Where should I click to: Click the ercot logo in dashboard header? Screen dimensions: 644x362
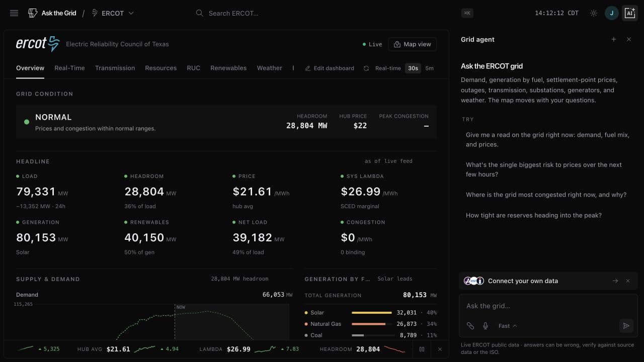[38, 44]
